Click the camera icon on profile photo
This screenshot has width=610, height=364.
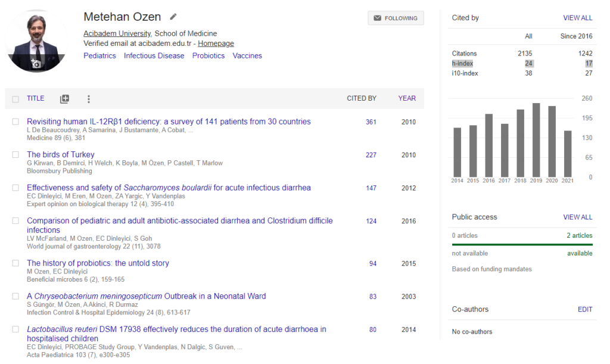click(36, 63)
